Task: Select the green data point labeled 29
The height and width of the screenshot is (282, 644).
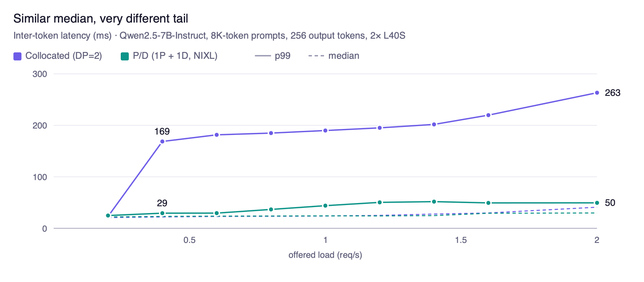Action: (162, 213)
